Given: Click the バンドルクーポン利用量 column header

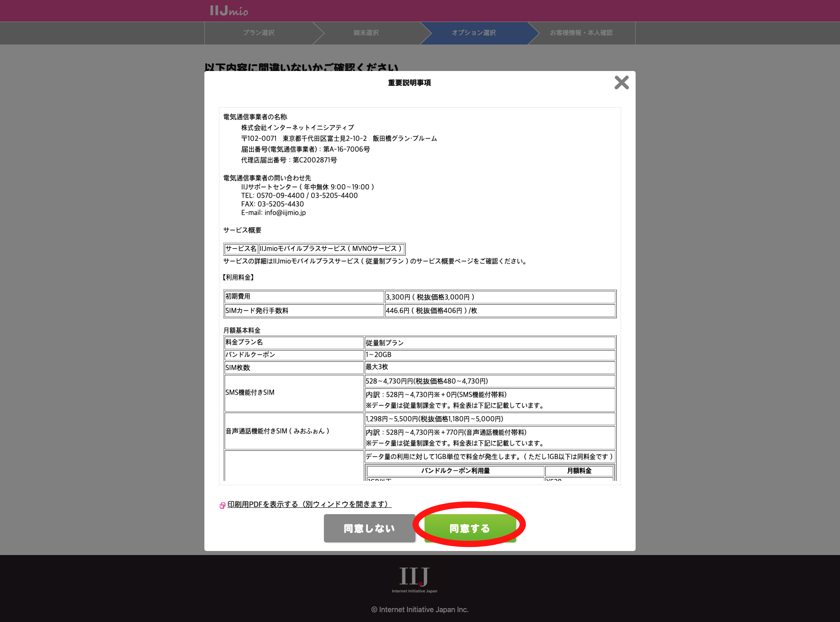Looking at the screenshot, I should click(x=455, y=471).
